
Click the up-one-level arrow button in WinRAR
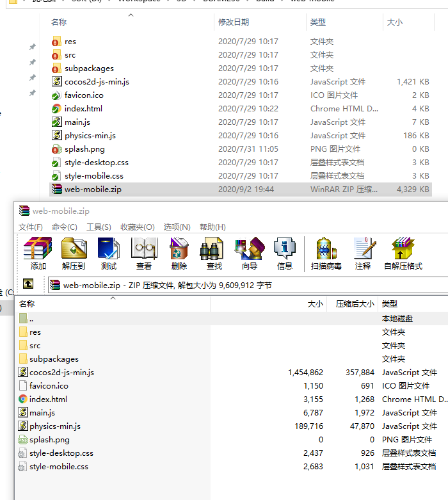tap(28, 284)
